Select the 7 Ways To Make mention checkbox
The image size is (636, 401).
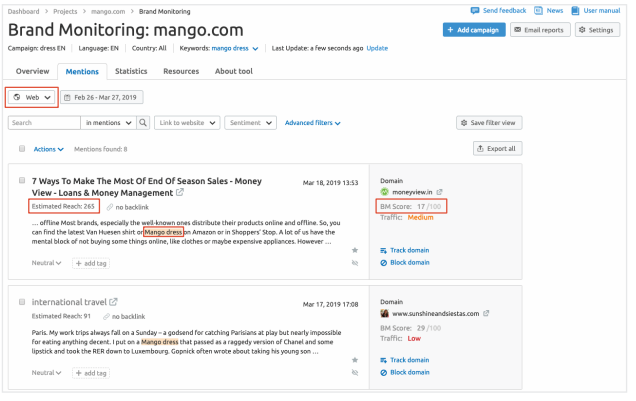[22, 180]
